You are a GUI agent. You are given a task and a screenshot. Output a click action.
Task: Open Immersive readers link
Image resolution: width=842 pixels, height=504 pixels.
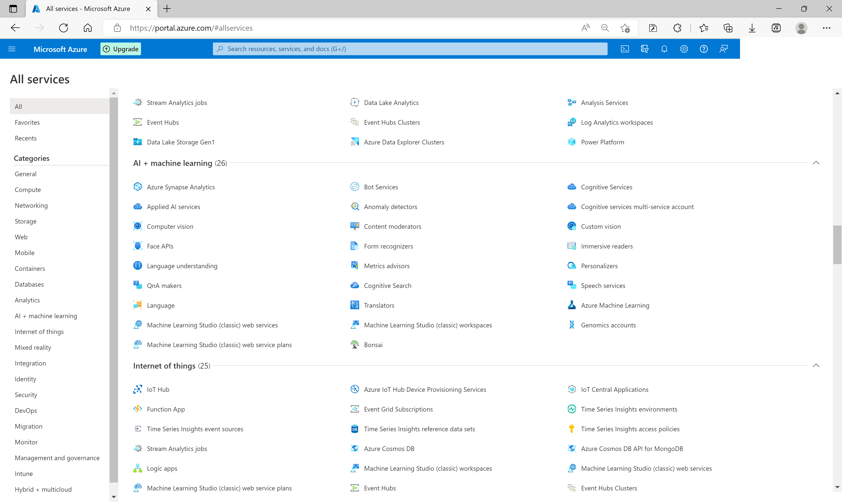[x=607, y=246]
